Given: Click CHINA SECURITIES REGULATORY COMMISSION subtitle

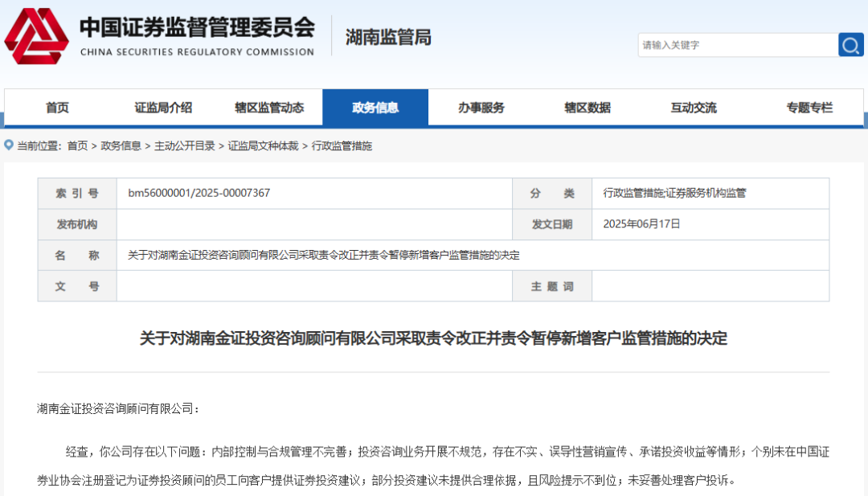Looking at the screenshot, I should tap(197, 51).
